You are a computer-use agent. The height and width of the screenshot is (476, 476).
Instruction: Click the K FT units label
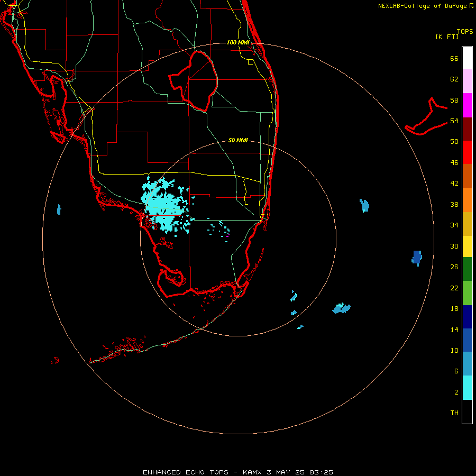[447, 36]
